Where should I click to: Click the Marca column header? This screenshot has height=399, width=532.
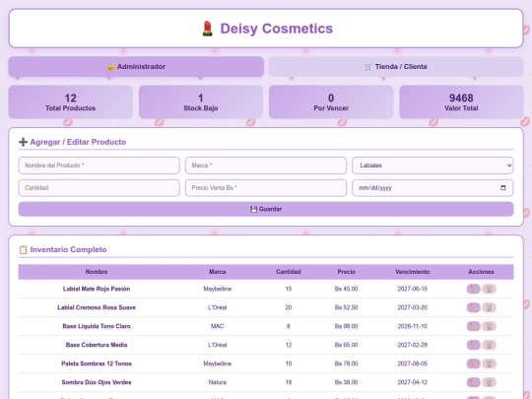coord(217,272)
